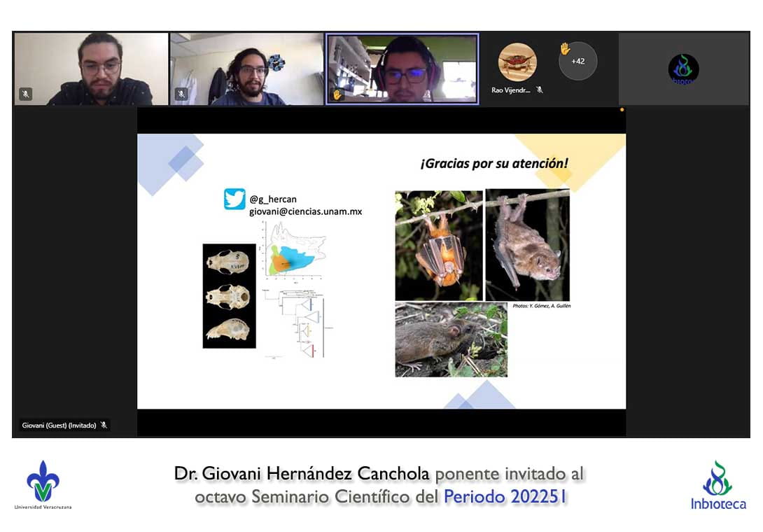763x532 pixels.
Task: Expand the +42 additional participants overflow
Action: point(578,62)
